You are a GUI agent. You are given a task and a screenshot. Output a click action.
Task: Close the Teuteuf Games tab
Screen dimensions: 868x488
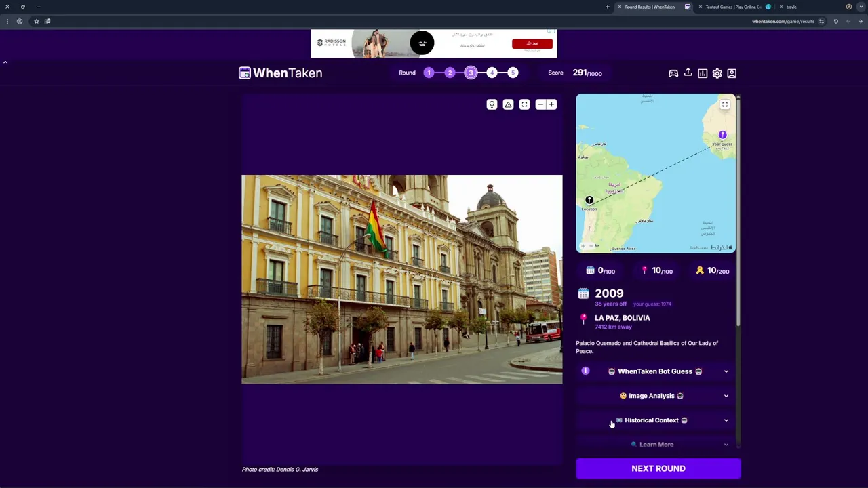[x=701, y=7]
